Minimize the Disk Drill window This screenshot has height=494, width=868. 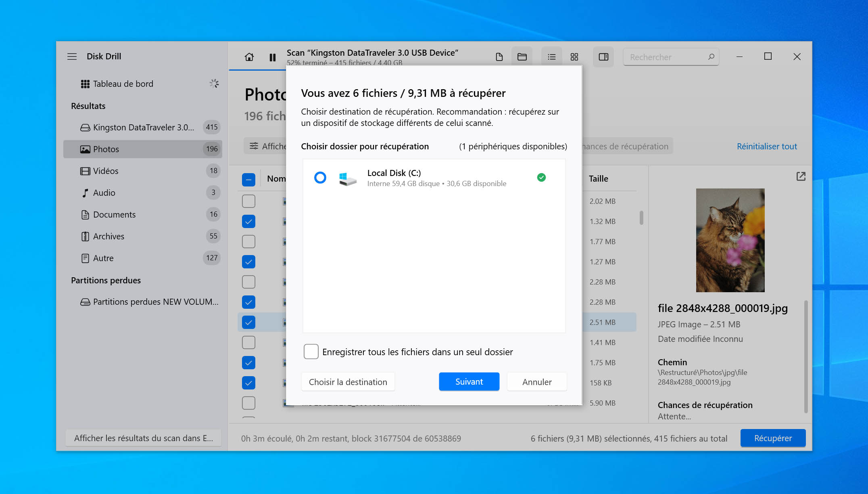[x=739, y=57]
